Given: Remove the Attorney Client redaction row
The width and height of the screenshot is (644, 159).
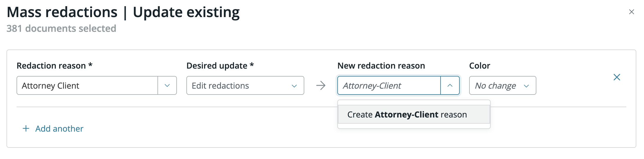Looking at the screenshot, I should (617, 77).
